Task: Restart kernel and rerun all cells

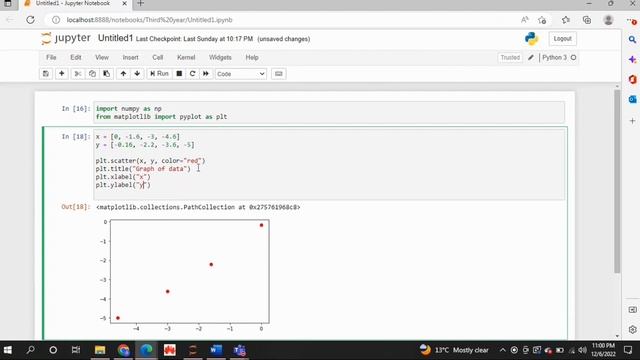Action: 206,74
